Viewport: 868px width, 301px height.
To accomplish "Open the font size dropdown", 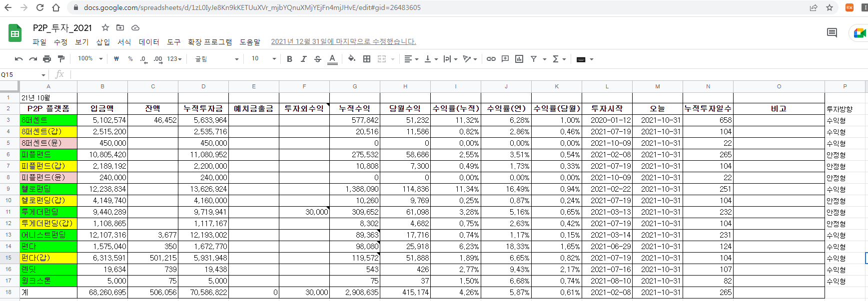I will click(263, 59).
